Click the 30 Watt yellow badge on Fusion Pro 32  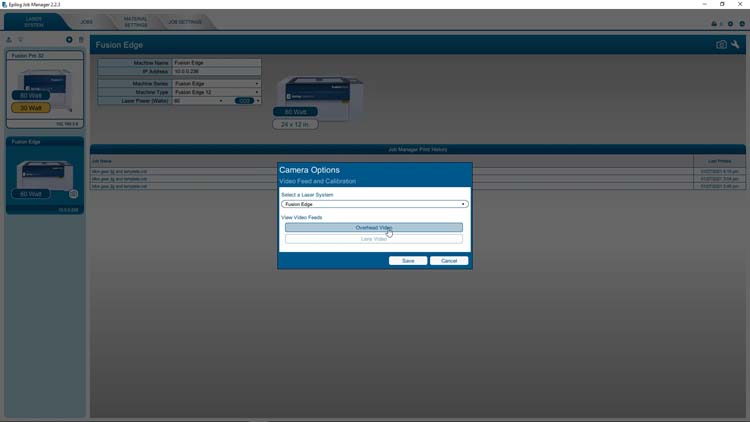31,108
